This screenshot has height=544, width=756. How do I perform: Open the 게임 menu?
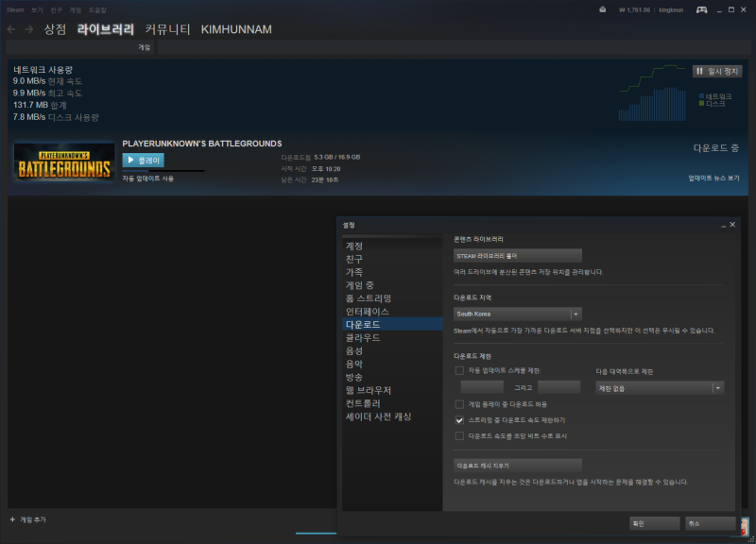pyautogui.click(x=76, y=10)
